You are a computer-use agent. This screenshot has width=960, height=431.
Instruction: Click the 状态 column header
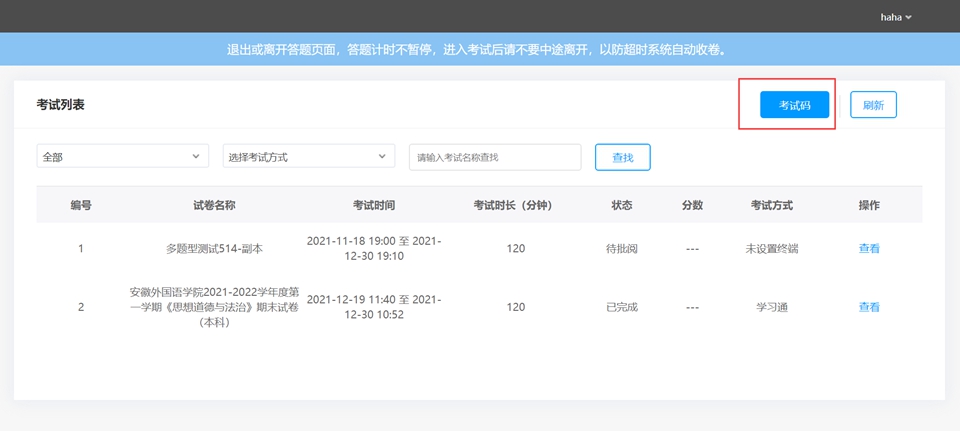click(622, 205)
